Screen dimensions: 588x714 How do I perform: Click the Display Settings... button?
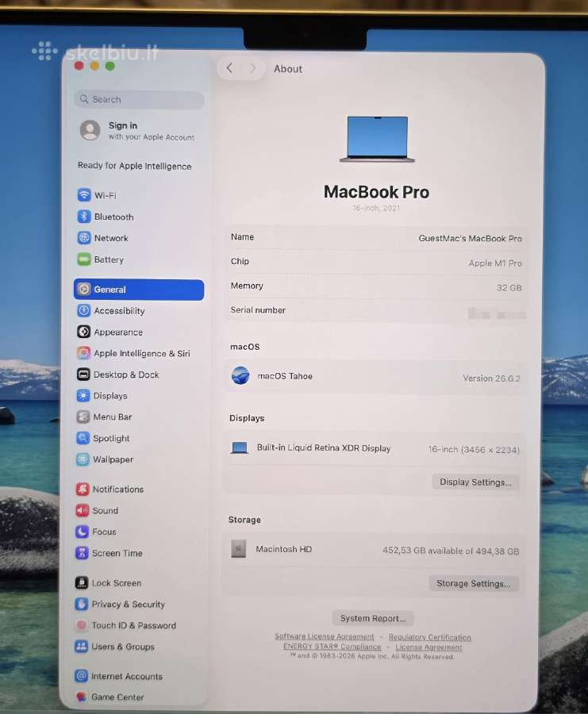475,482
